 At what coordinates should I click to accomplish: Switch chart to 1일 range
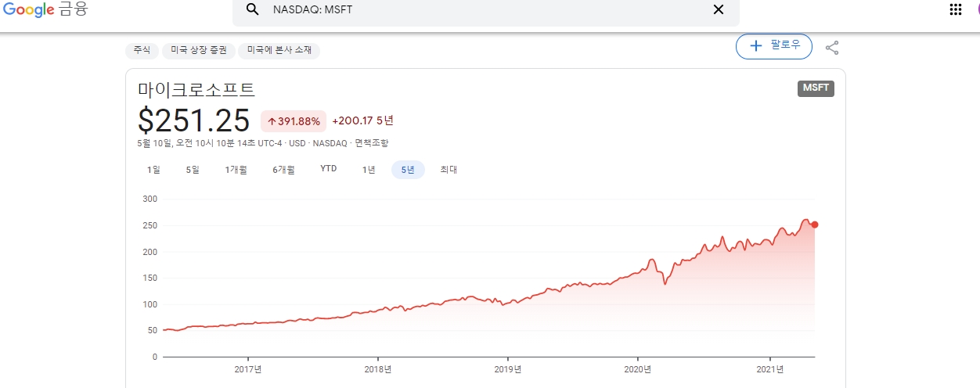coord(153,170)
